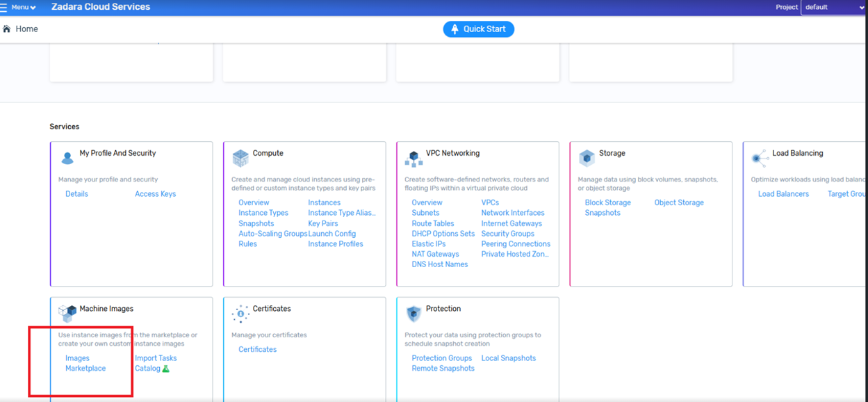Click the Quick Start button
Screen dimensions: 868x402
[x=479, y=29]
